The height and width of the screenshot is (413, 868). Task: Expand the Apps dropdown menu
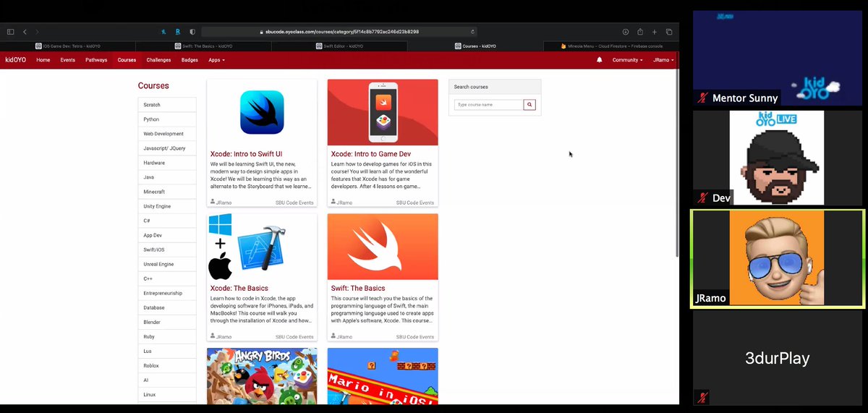coord(216,60)
